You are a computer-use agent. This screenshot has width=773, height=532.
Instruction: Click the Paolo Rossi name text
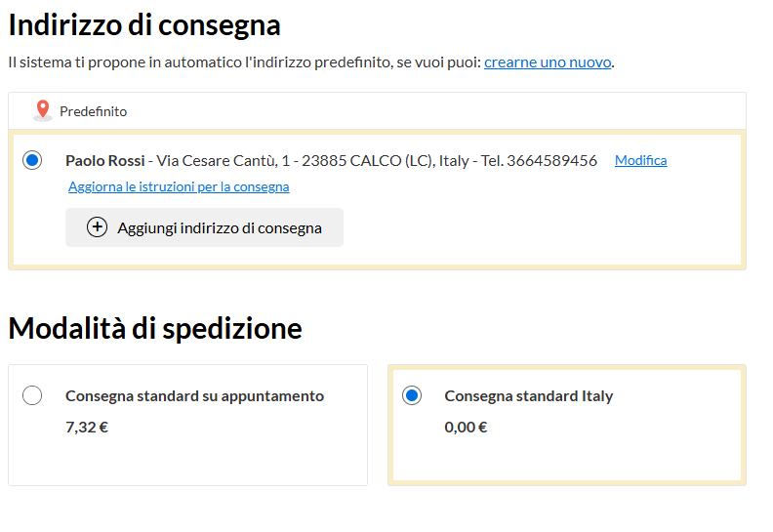pos(105,161)
